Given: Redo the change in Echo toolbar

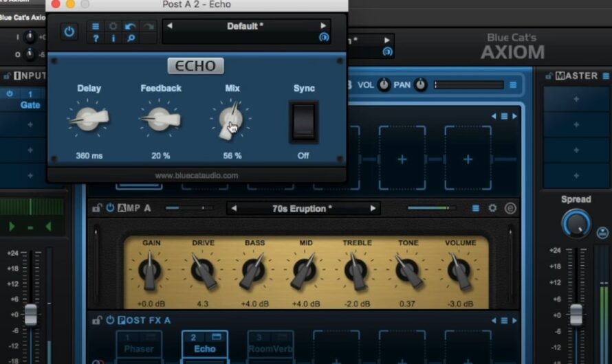Looking at the screenshot, I should (x=149, y=26).
